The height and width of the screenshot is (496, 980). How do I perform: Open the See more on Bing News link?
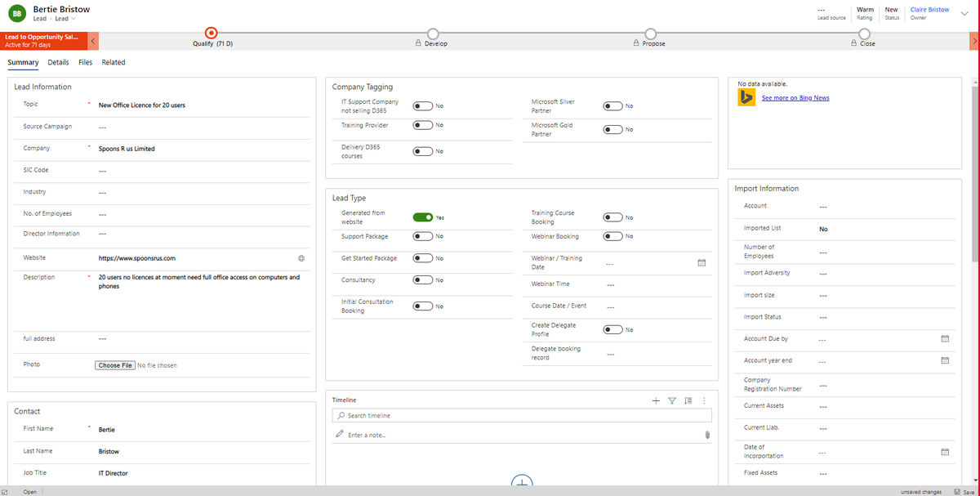coord(795,98)
